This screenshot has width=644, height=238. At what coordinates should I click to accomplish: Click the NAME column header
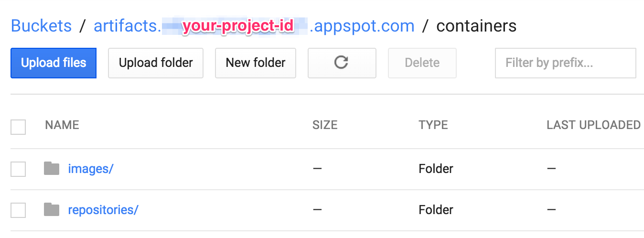pyautogui.click(x=62, y=125)
